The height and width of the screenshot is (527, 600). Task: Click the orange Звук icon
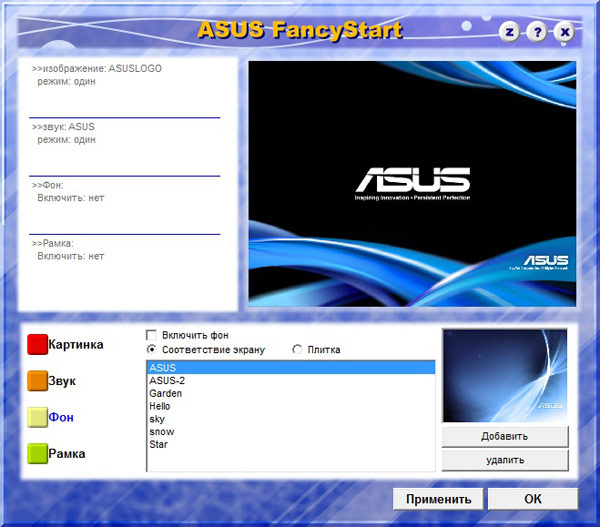point(37,381)
